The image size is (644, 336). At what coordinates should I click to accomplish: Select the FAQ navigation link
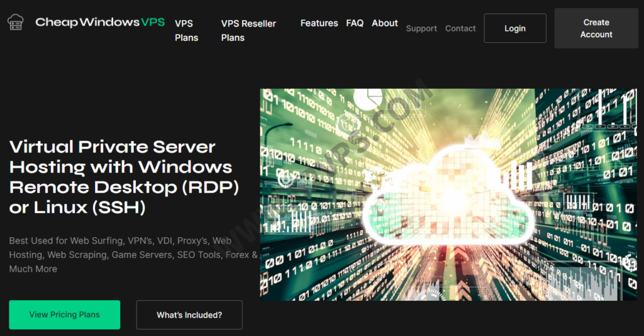(355, 23)
